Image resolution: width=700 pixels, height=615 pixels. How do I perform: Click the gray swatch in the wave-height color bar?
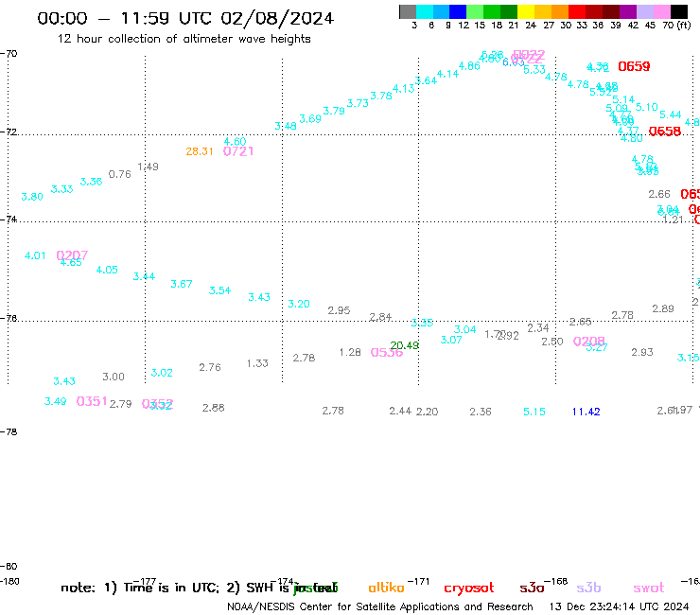(408, 11)
